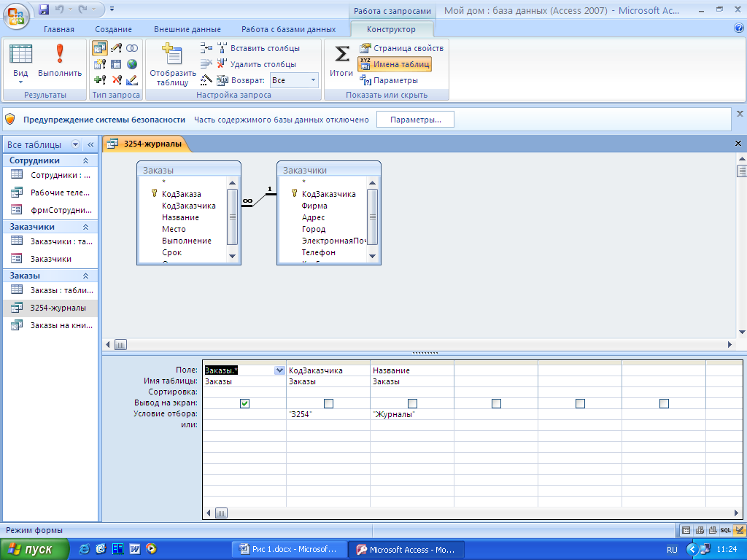Switch to Рис 1.docx taskbar window
The width and height of the screenshot is (747, 560).
tap(289, 550)
